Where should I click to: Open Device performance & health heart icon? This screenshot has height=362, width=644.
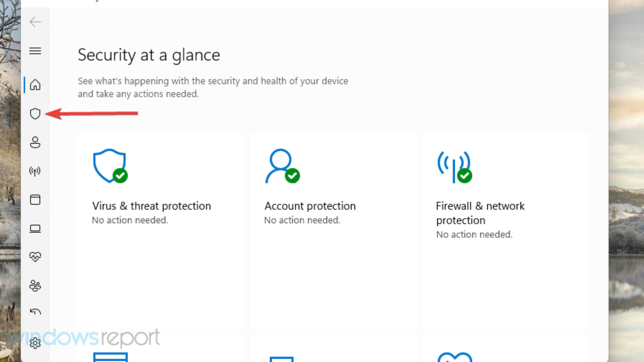[x=35, y=257]
